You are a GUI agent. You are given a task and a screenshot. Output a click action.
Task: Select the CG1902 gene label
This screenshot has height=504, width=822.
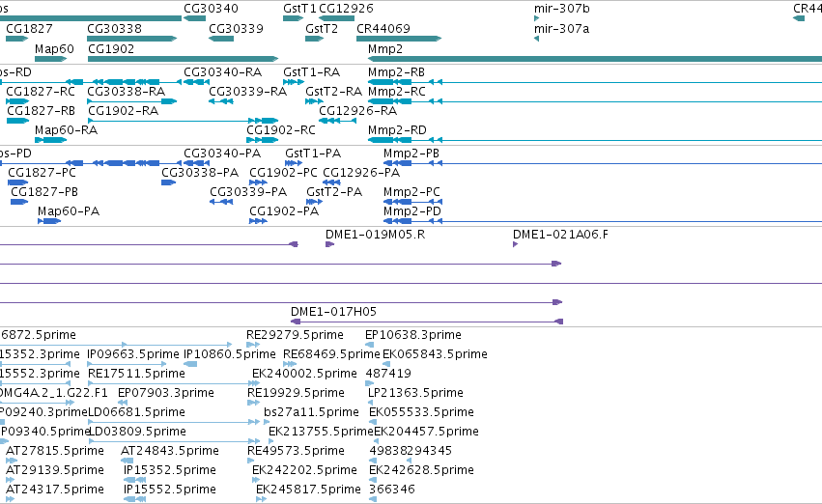click(111, 48)
